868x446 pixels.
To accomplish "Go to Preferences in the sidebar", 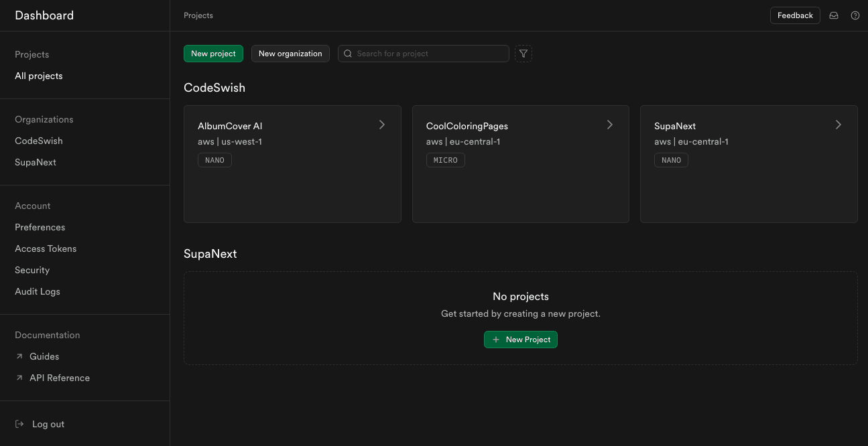I will [x=40, y=227].
